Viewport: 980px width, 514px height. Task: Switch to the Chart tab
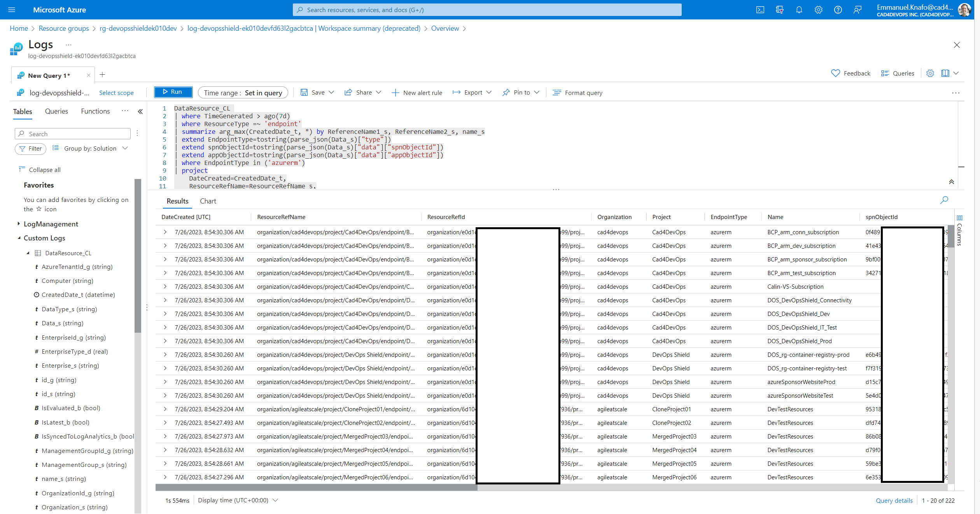208,201
